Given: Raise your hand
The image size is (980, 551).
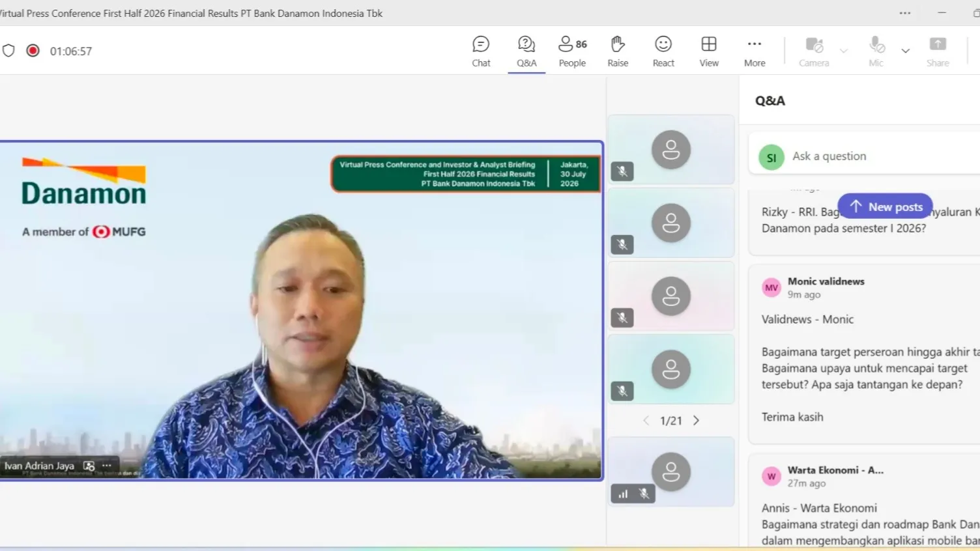Looking at the screenshot, I should (618, 51).
